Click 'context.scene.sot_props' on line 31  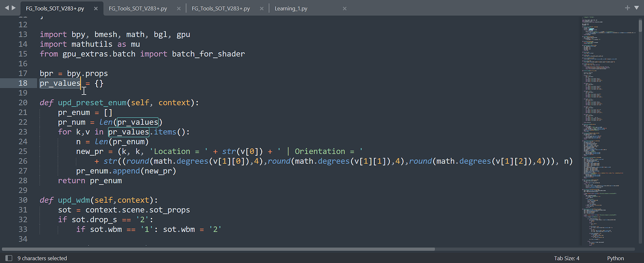[138, 210]
